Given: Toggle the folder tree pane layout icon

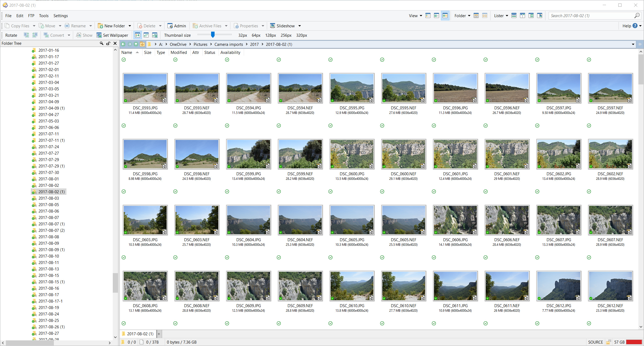Looking at the screenshot, I should [531, 16].
